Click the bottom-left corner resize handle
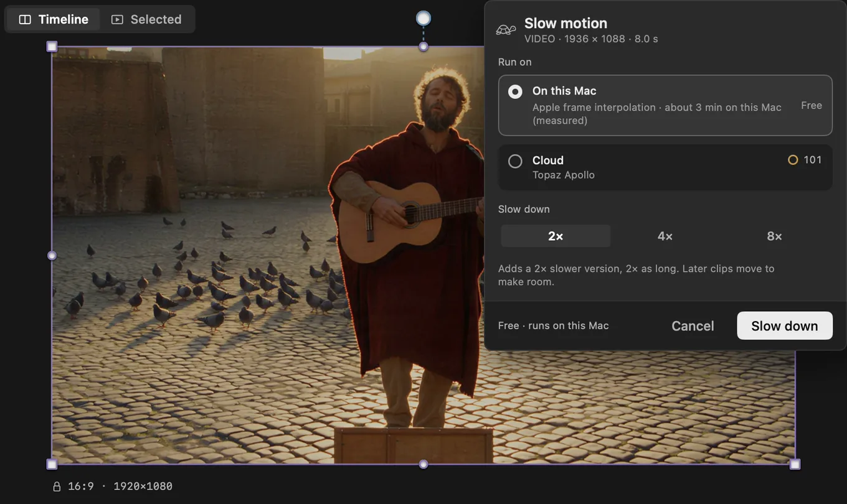The height and width of the screenshot is (504, 847). click(52, 464)
